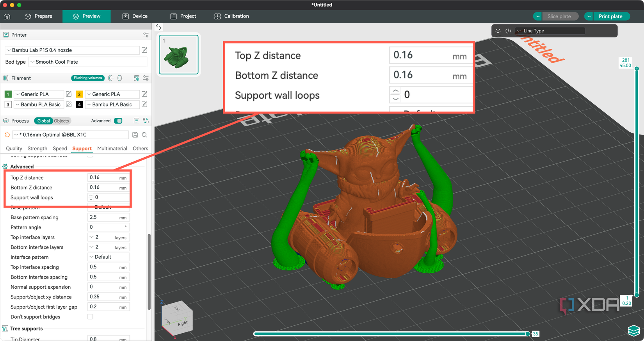Click the Slice plate button

pos(560,16)
